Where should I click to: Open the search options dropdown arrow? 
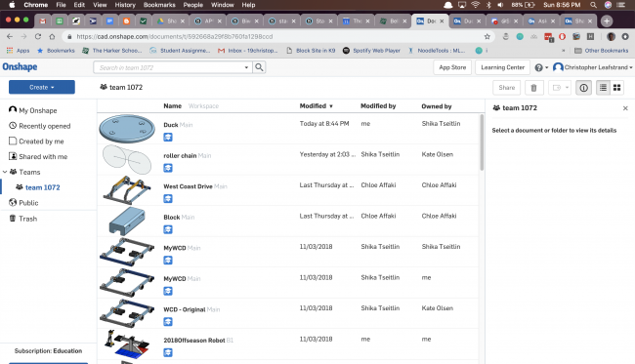click(246, 67)
